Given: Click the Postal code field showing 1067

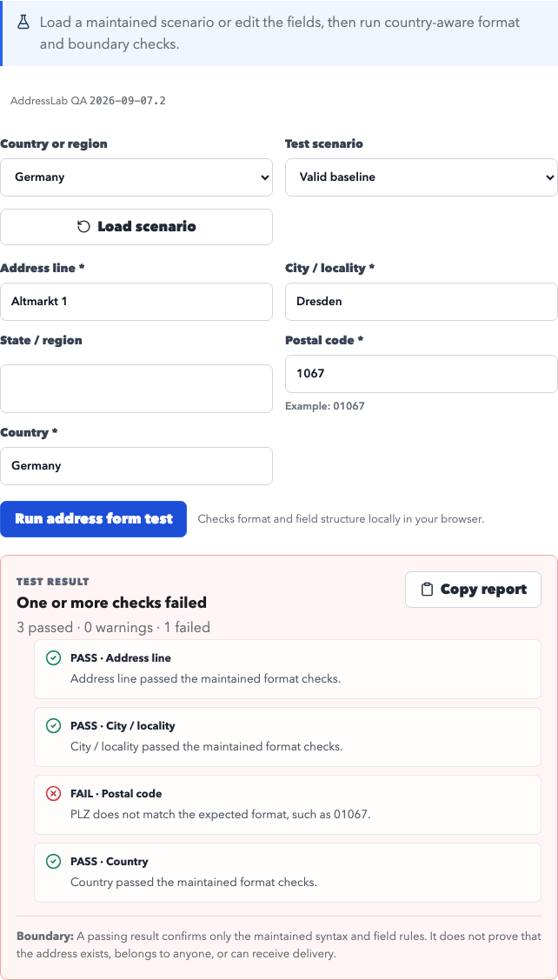Looking at the screenshot, I should [422, 374].
